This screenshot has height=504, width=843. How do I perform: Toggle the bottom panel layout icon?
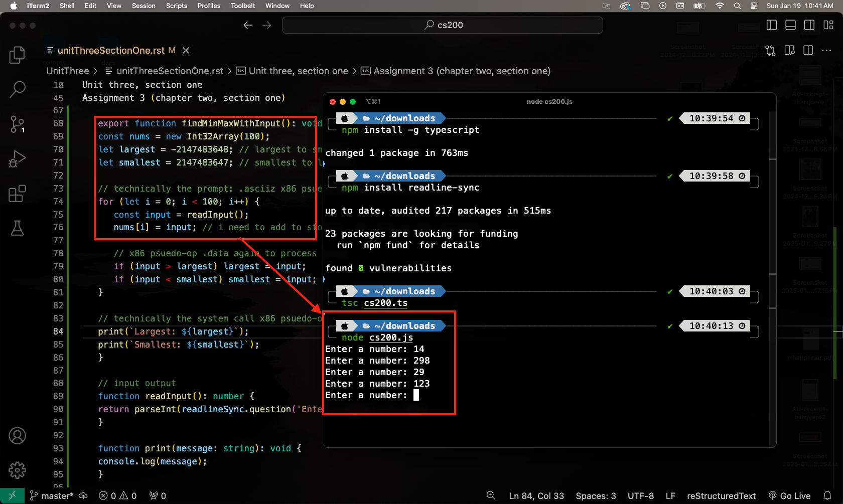point(790,25)
